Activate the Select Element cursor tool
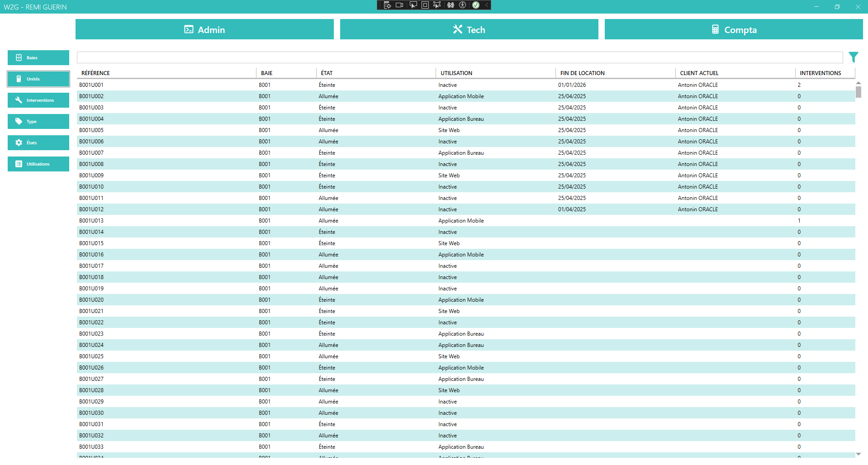Screen dimensions: 868x465 413,5
